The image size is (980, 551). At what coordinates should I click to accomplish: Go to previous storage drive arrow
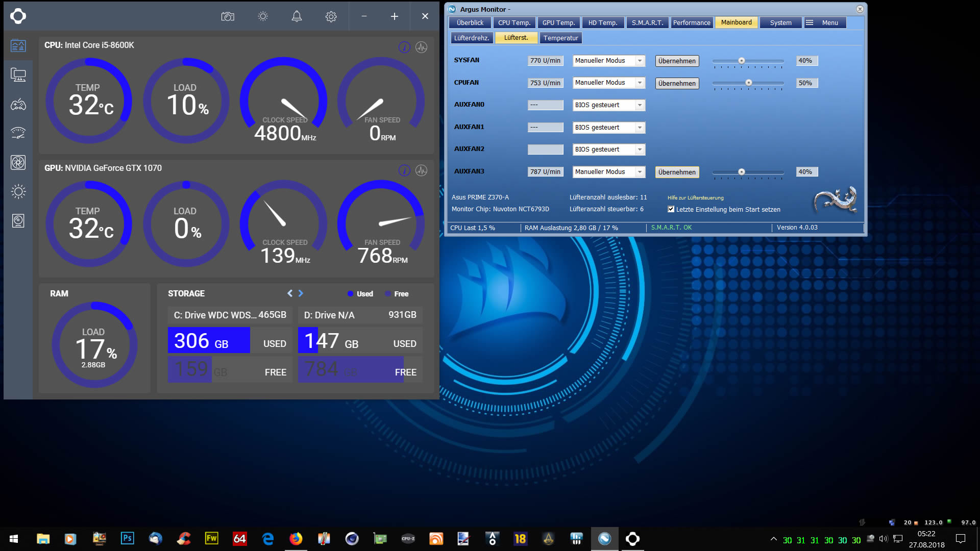[290, 293]
